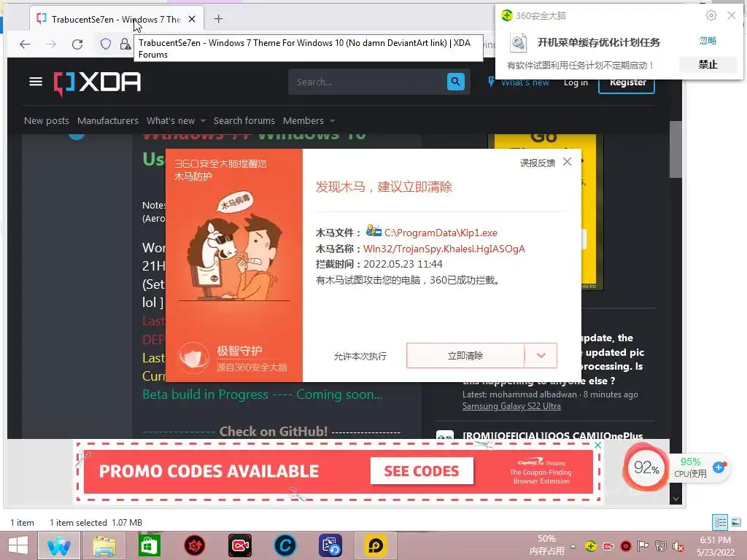Open a new browser tab

point(218,19)
